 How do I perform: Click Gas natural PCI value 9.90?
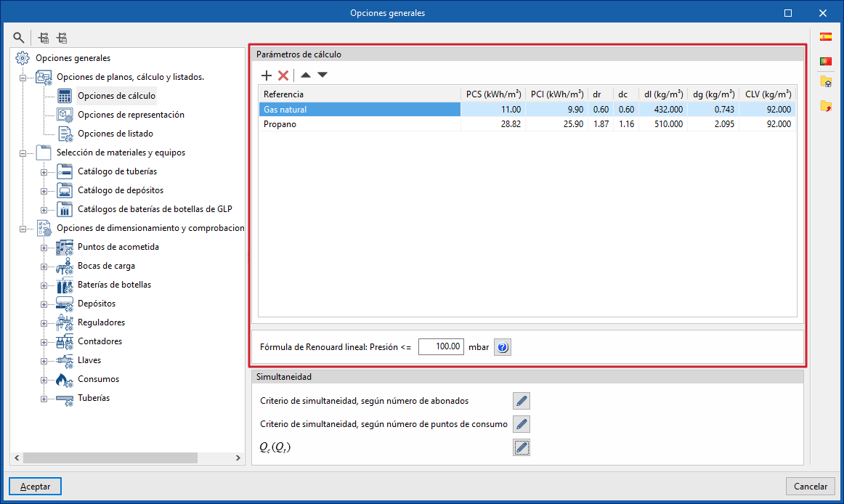575,110
